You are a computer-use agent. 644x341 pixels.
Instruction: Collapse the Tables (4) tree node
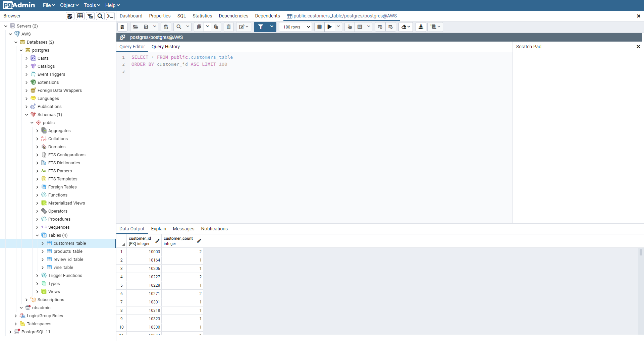(x=37, y=235)
